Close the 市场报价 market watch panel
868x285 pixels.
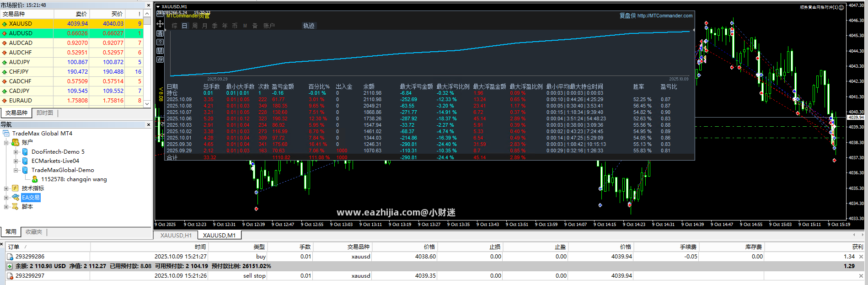click(148, 5)
